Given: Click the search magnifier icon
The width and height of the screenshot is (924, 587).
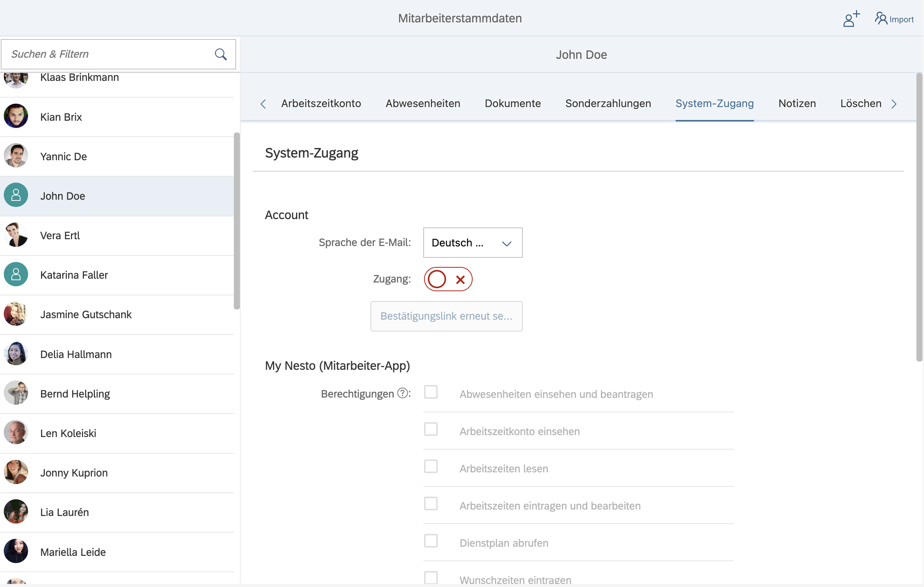Looking at the screenshot, I should pos(221,54).
